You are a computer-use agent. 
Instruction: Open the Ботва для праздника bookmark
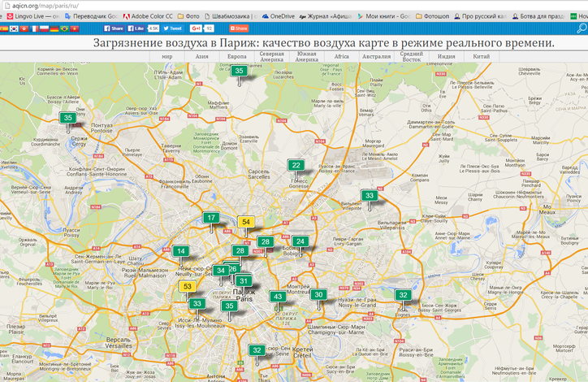click(538, 16)
